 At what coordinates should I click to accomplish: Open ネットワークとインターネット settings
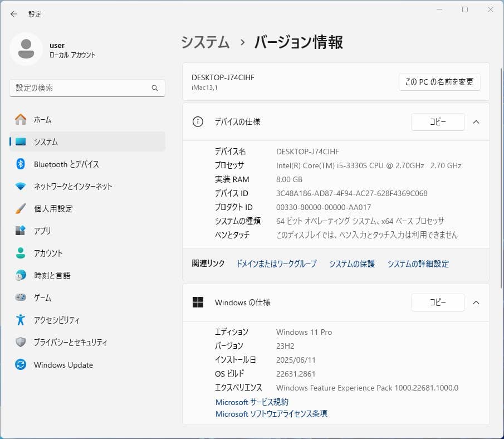[78, 186]
